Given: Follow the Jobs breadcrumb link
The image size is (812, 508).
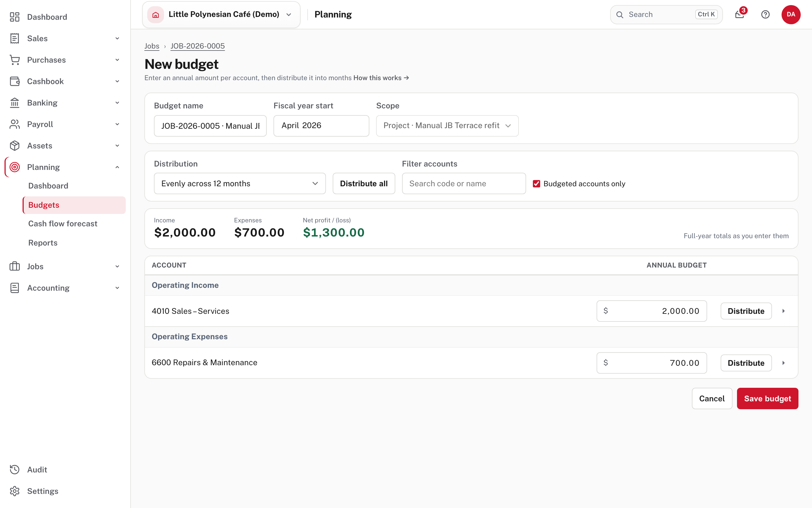Looking at the screenshot, I should (152, 46).
